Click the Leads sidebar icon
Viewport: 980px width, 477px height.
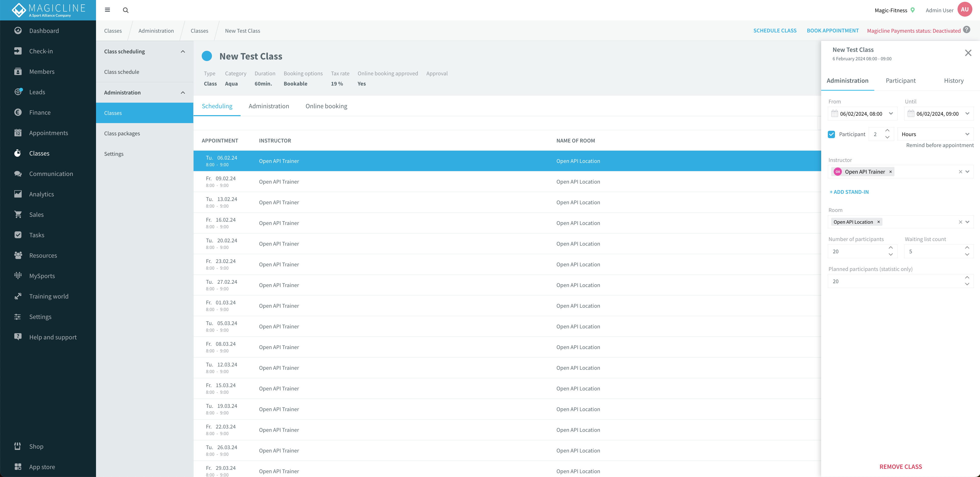tap(18, 92)
